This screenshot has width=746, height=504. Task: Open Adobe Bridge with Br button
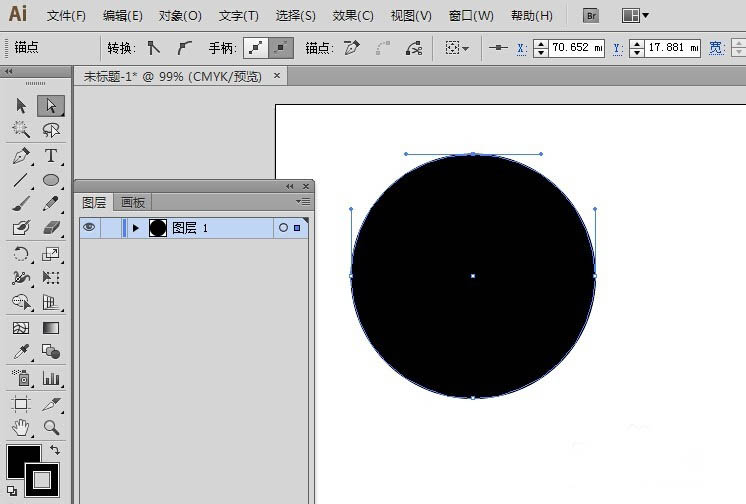(591, 16)
